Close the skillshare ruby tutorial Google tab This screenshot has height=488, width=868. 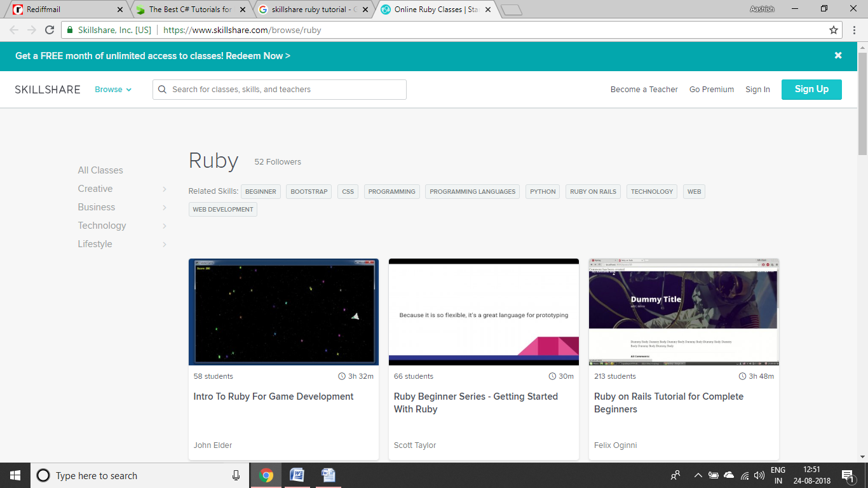click(365, 10)
